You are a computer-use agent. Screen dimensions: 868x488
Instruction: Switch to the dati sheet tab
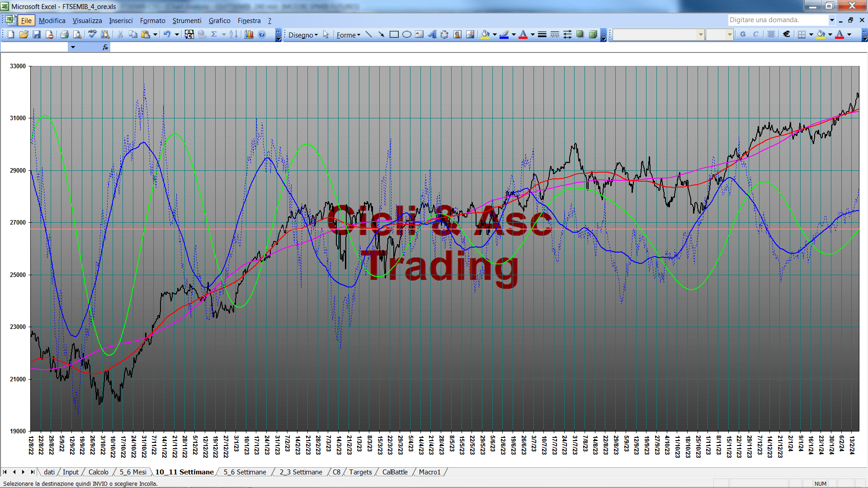[x=49, y=472]
